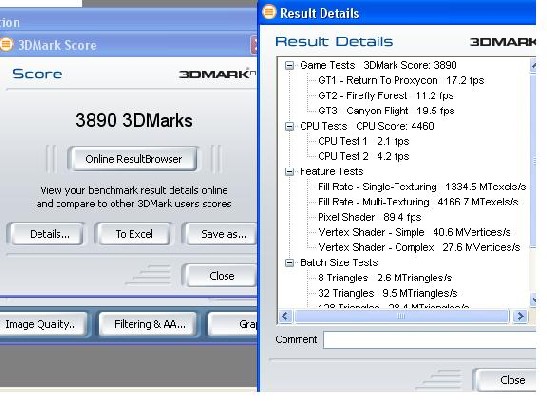Select Vertex Shader - Complex row
This screenshot has width=547, height=410.
pyautogui.click(x=419, y=247)
